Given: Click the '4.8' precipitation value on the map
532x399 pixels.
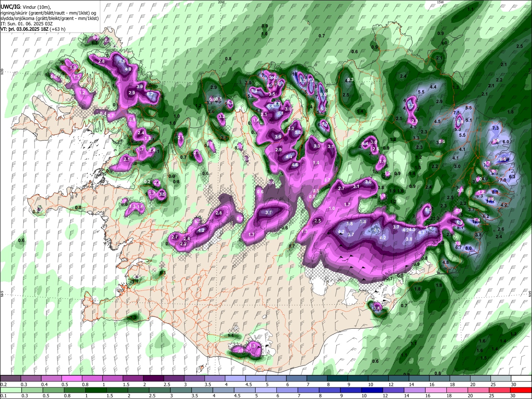Looking at the screenshot, I should (446, 262).
